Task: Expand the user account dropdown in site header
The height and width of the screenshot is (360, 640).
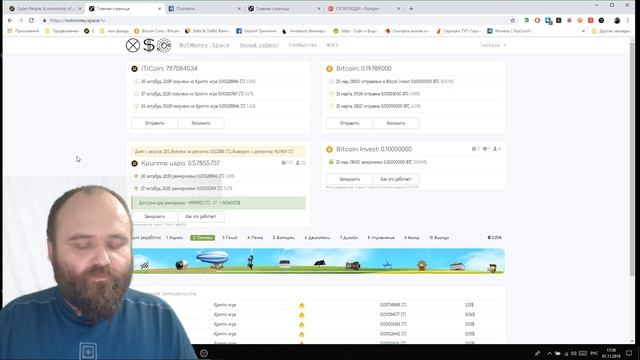Action: tap(493, 45)
